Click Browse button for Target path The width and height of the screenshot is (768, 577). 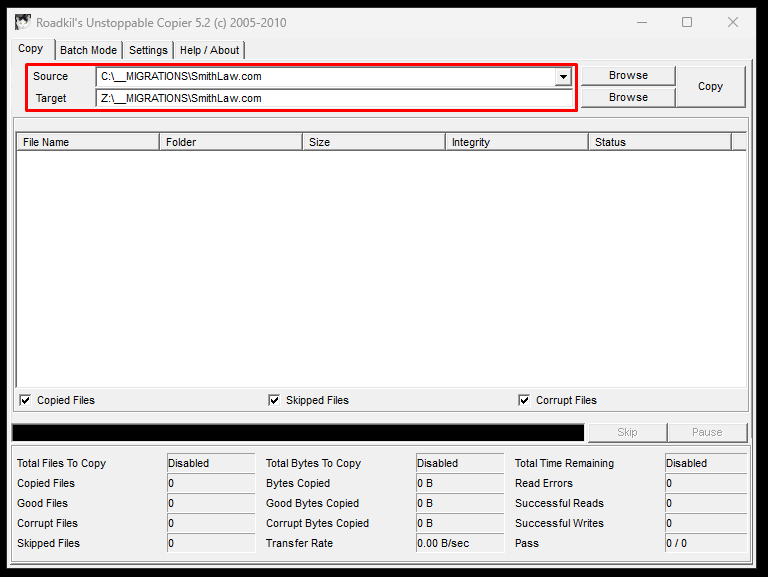[x=628, y=98]
